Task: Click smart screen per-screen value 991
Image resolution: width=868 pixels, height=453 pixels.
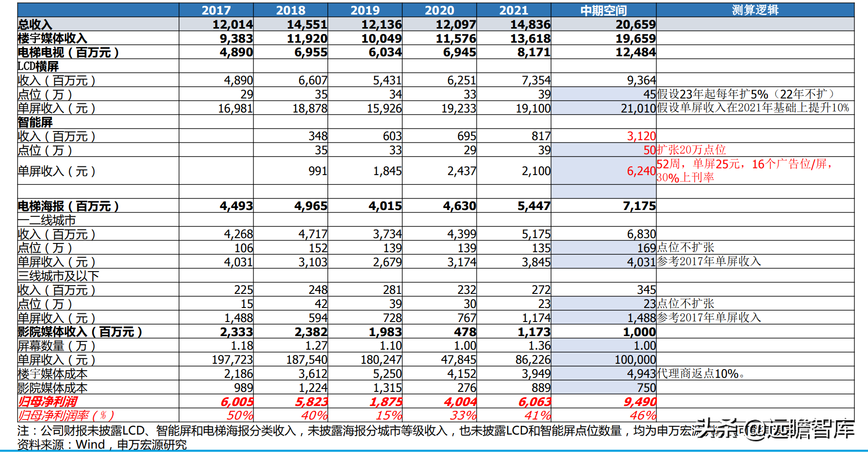Action: pos(318,171)
